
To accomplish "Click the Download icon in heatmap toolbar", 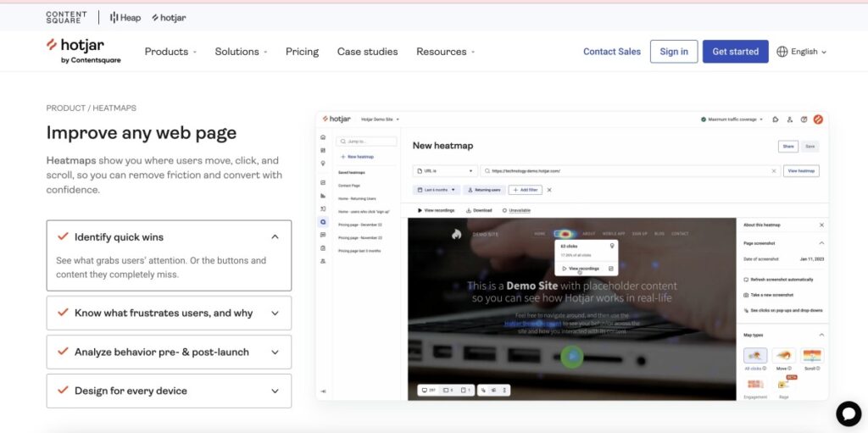I will [469, 210].
